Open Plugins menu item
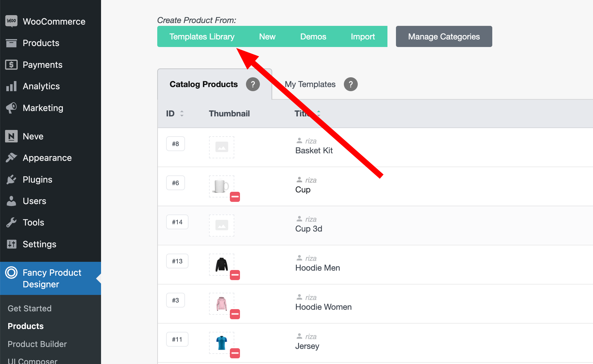Viewport: 593px width, 364px height. click(51, 179)
